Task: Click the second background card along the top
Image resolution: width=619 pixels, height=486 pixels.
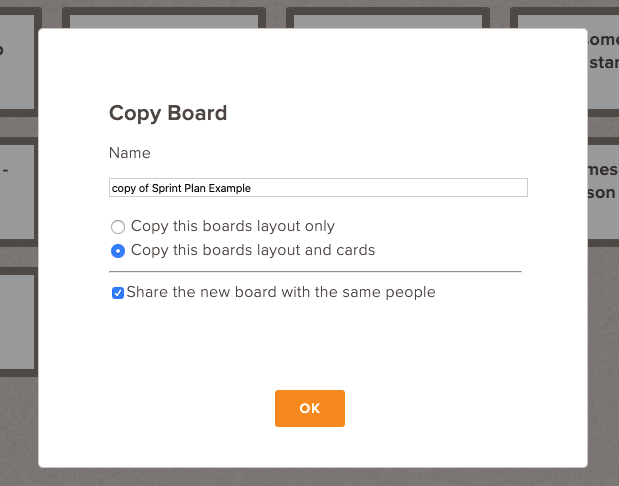Action: pyautogui.click(x=164, y=21)
